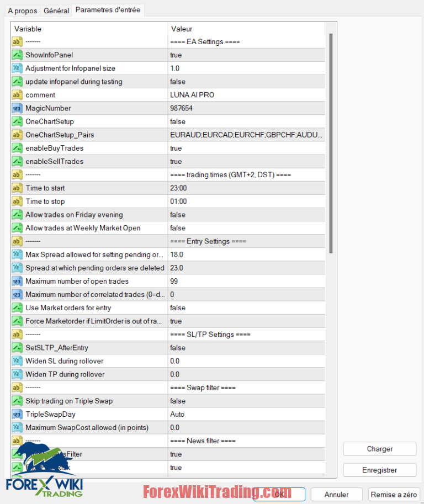Select the Maximum SwapCost value 0.0
Screen dimensions: 424x504
coord(247,427)
